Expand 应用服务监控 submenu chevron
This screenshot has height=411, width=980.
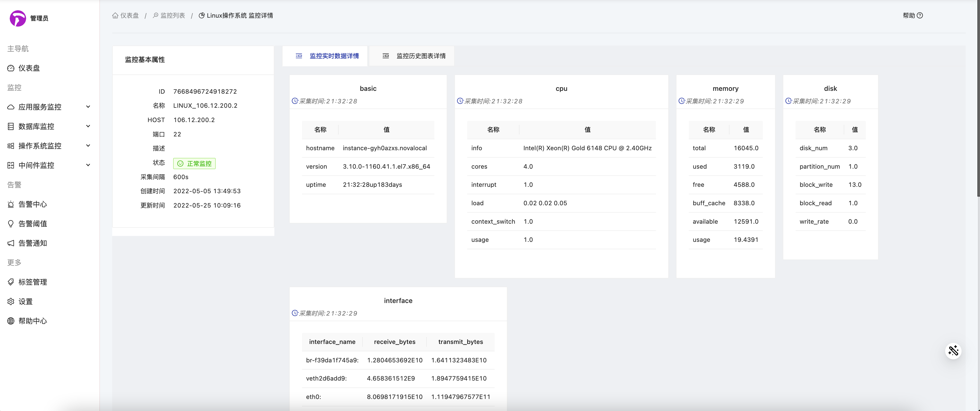(88, 107)
